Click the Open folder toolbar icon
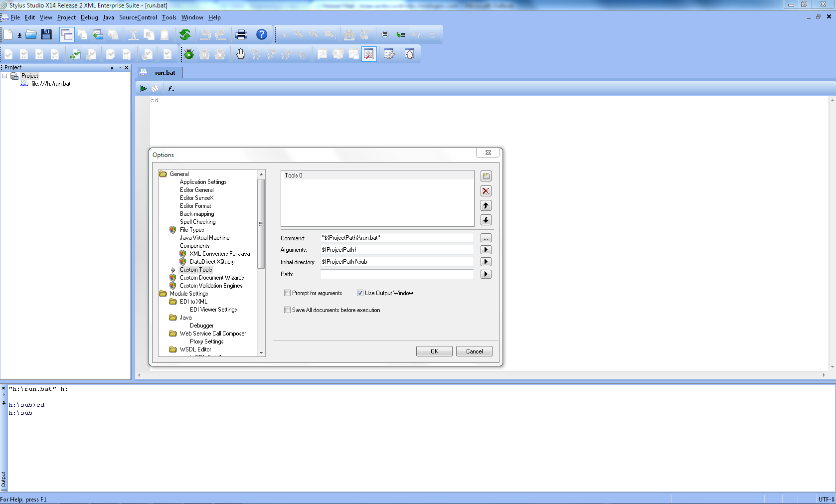Screen dimensions: 836x504 pyautogui.click(x=31, y=34)
